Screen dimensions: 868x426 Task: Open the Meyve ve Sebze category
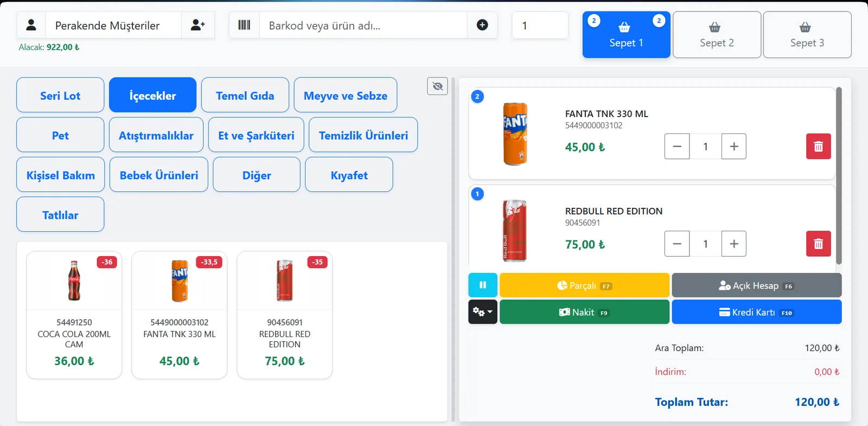point(346,95)
